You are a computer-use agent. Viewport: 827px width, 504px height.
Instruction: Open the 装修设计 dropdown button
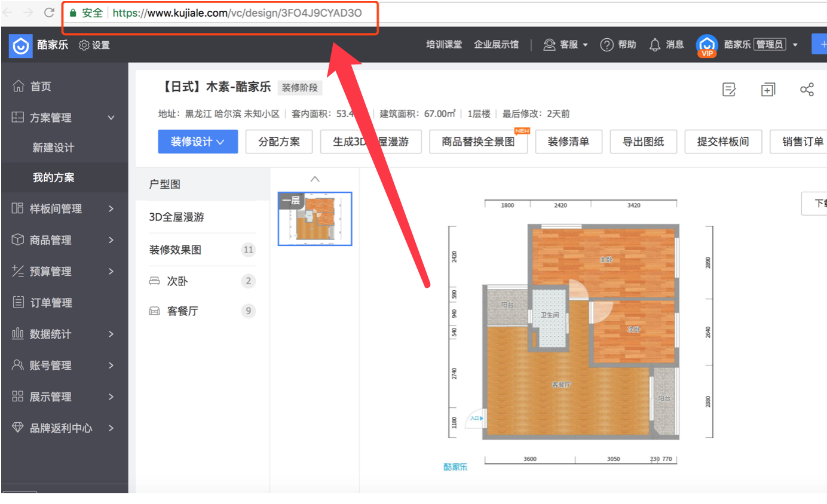coord(198,142)
